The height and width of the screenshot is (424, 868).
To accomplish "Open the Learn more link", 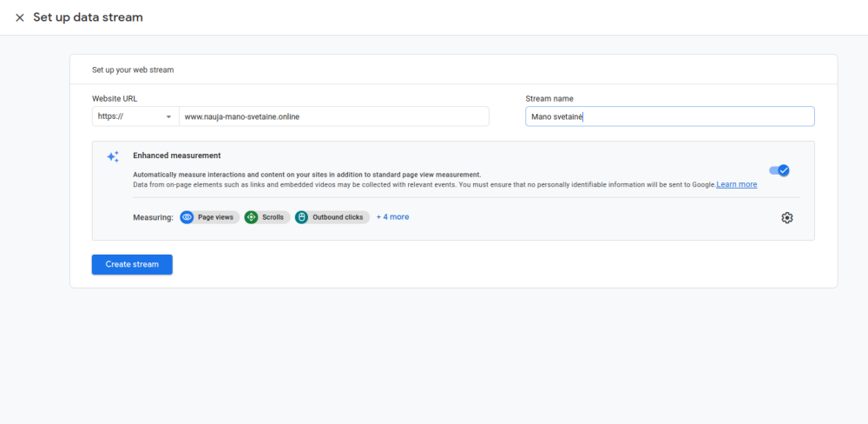I will coord(736,184).
